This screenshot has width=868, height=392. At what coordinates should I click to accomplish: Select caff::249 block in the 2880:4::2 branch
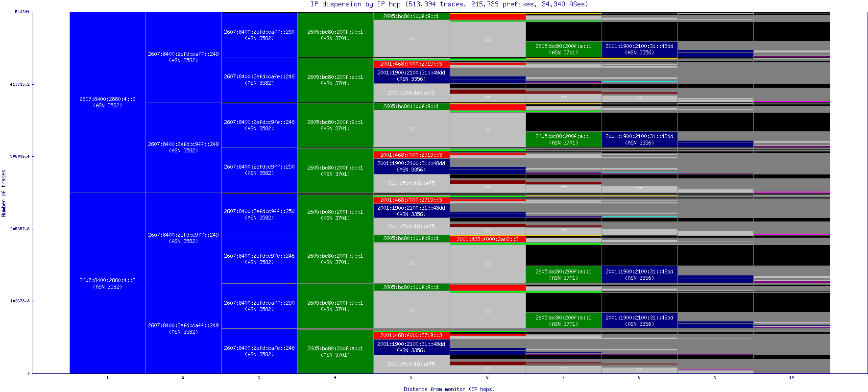184,328
